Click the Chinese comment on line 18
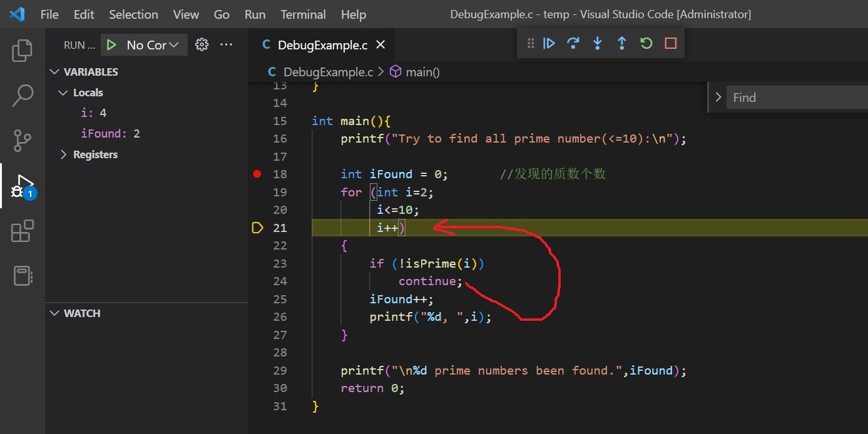Viewport: 868px width, 434px height. pos(553,174)
